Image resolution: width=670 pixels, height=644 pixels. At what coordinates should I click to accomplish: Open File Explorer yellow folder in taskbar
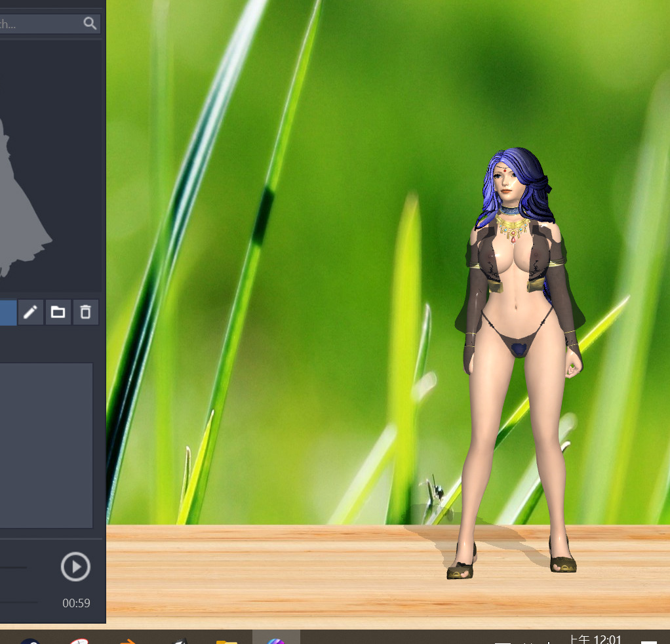226,641
